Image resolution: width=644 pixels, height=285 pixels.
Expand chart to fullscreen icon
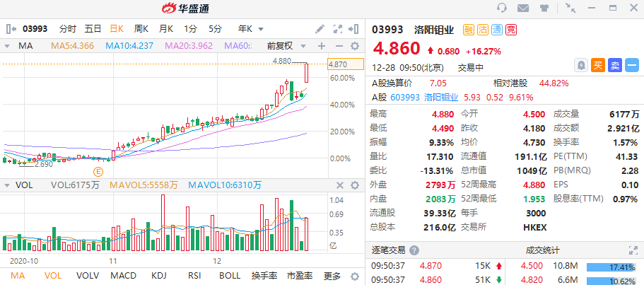click(x=338, y=29)
